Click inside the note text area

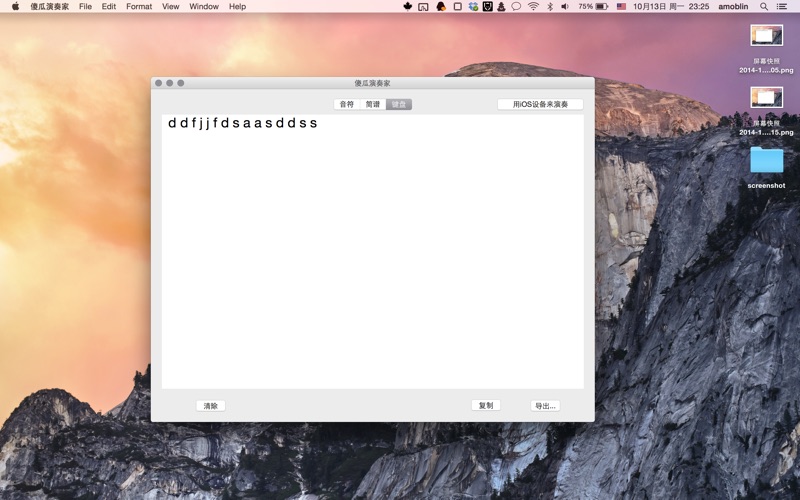coord(372,250)
